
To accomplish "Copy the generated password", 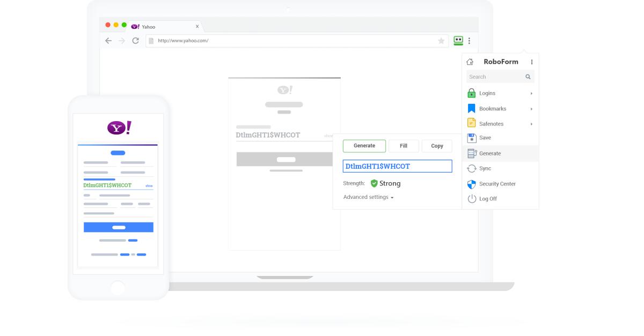I will pos(436,146).
